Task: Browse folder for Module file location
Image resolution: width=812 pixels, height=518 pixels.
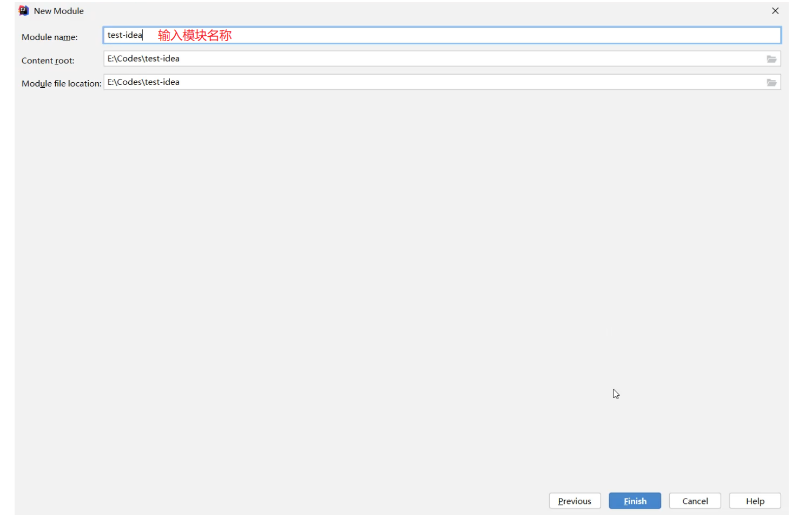Action: tap(771, 82)
